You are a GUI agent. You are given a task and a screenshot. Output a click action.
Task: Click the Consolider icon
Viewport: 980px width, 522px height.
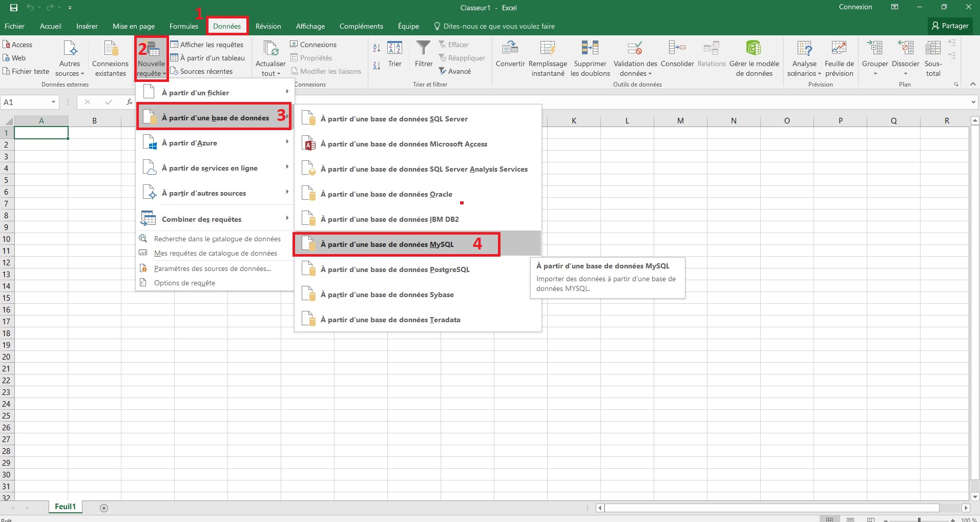coord(677,48)
